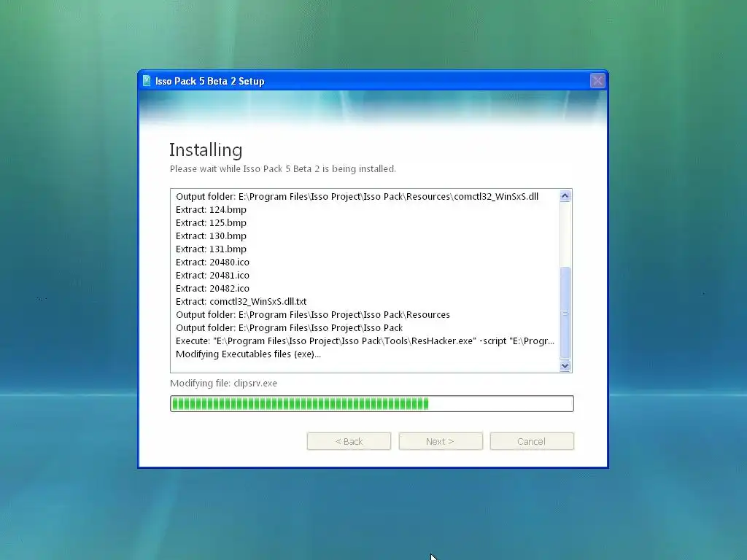Viewport: 747px width, 560px height.
Task: Select log line 'Extract: 130.bmp'
Action: (x=211, y=236)
